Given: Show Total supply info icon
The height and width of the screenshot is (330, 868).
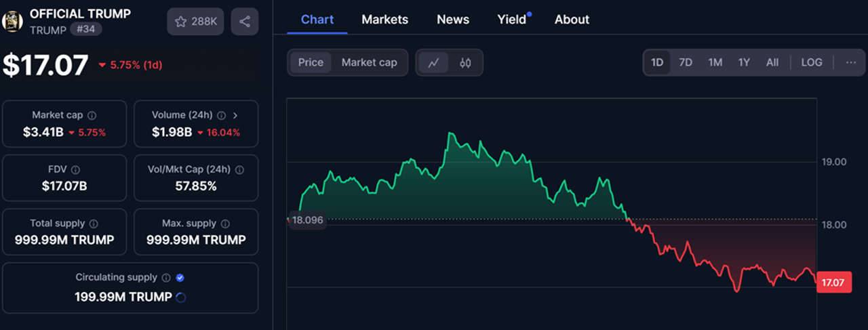Looking at the screenshot, I should [x=94, y=224].
